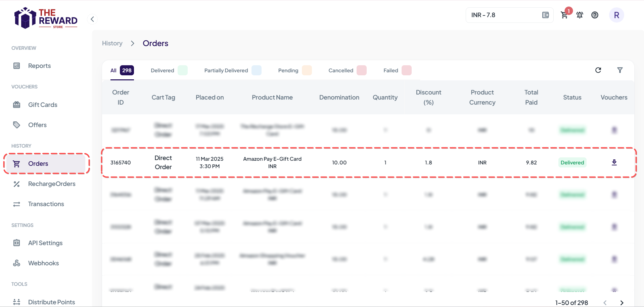The height and width of the screenshot is (307, 644).
Task: Click the Reports sidebar icon
Action: (x=16, y=66)
